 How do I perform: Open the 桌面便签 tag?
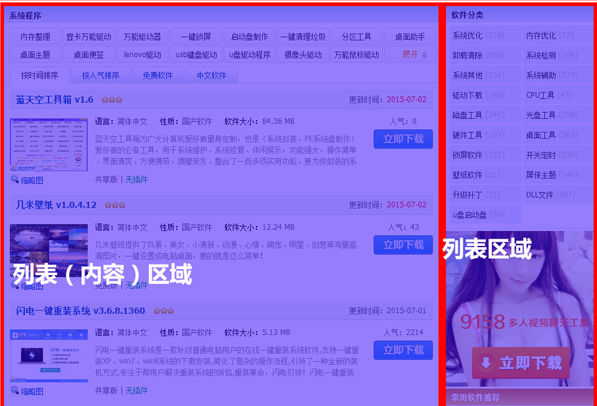[88, 55]
